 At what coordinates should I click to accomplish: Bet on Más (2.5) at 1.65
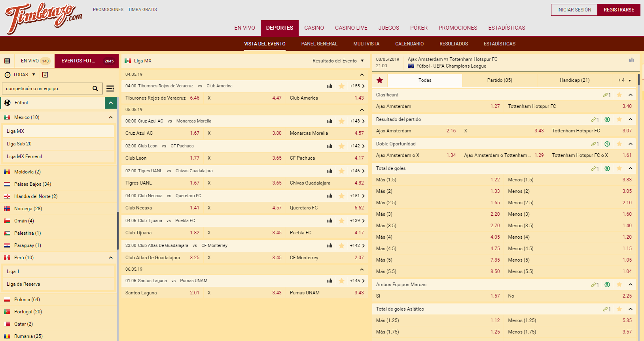pyautogui.click(x=438, y=203)
